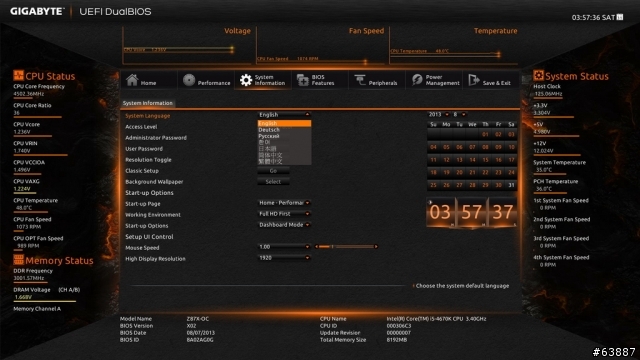Click the Fan Speed graph heading
This screenshot has width=640, height=360.
366,31
